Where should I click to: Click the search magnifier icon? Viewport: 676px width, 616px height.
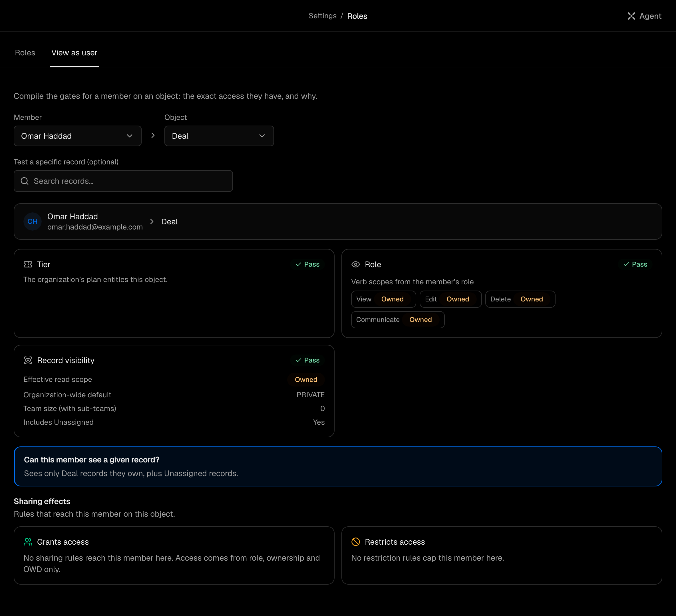click(25, 181)
